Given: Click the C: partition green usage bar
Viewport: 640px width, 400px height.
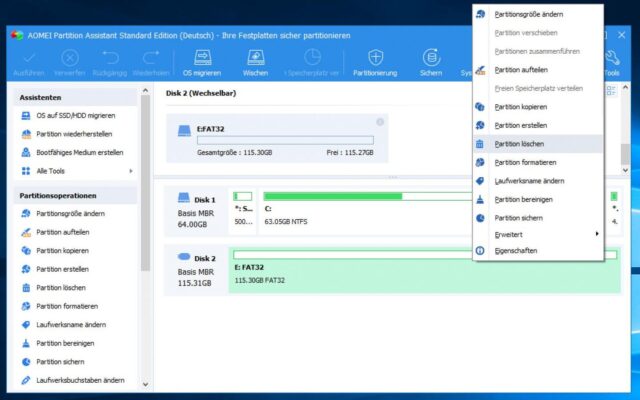Looking at the screenshot, I should 367,196.
